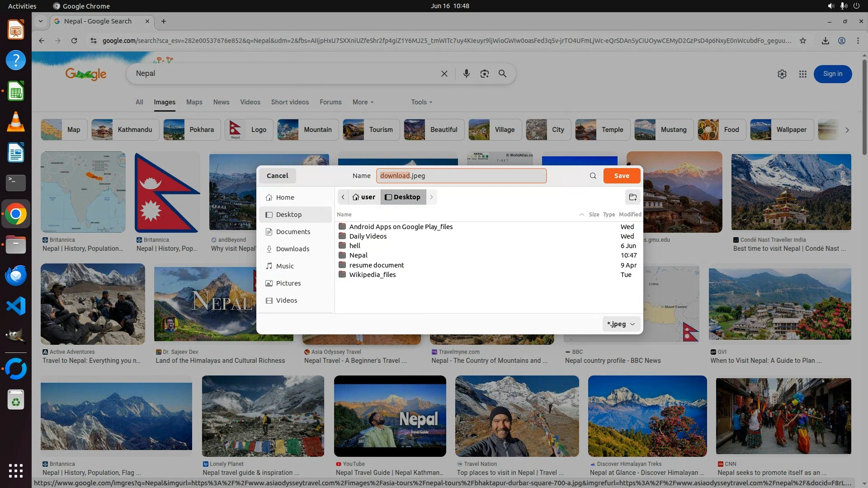Open the Google apps grid icon
This screenshot has width=868, height=488.
tap(802, 74)
